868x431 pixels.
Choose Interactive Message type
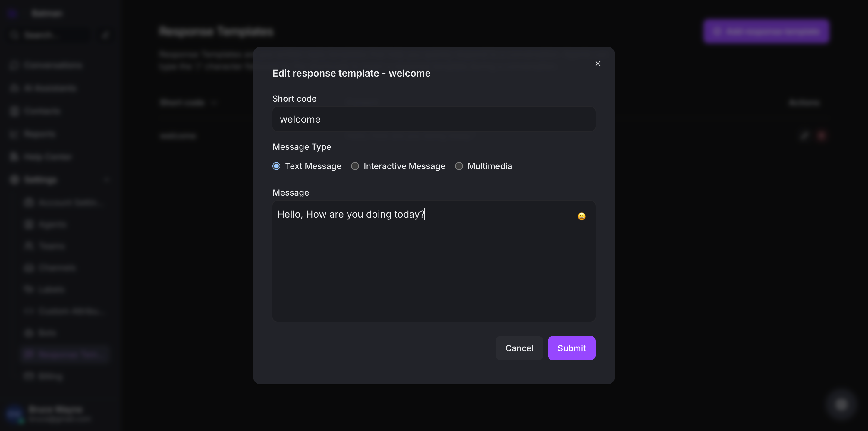click(355, 166)
